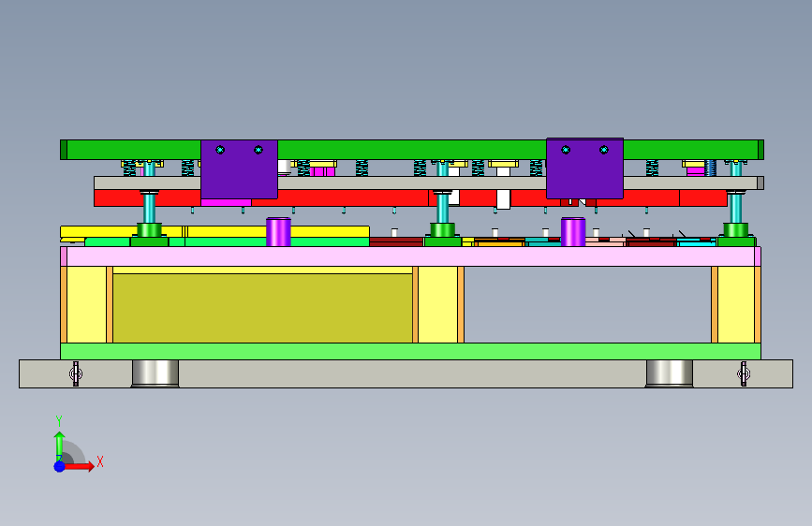Select the right purple guide block

coord(584,168)
